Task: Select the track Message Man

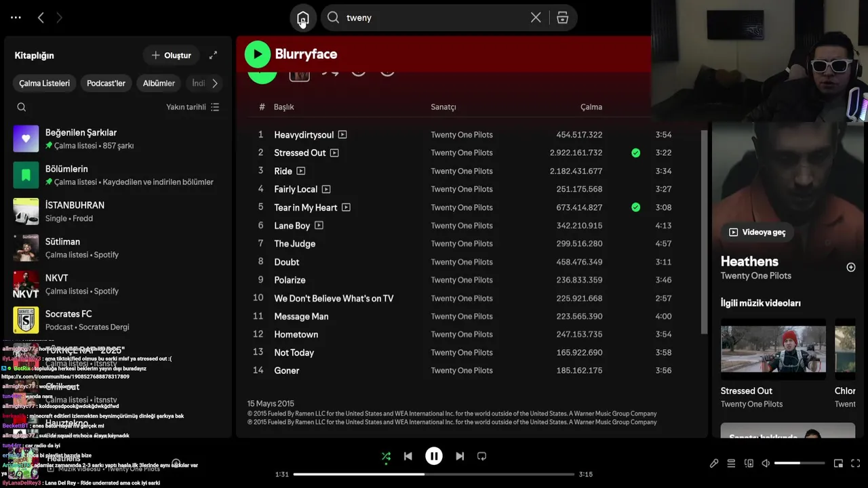Action: tap(301, 317)
